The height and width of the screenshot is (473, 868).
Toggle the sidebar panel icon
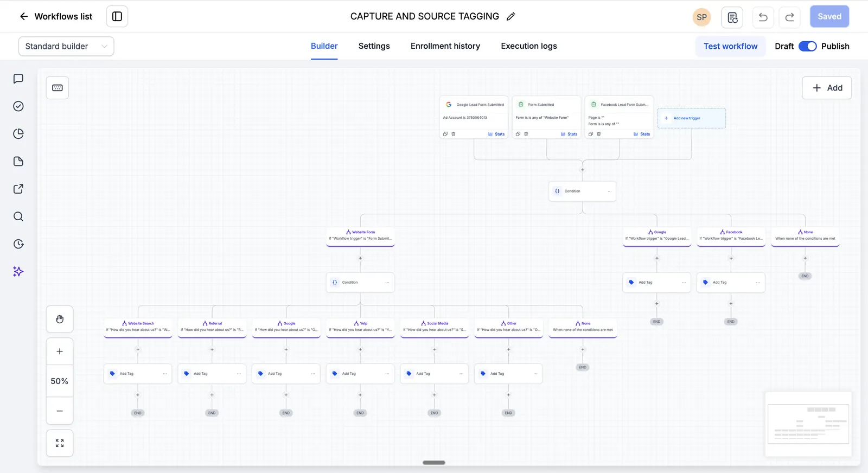pyautogui.click(x=117, y=16)
